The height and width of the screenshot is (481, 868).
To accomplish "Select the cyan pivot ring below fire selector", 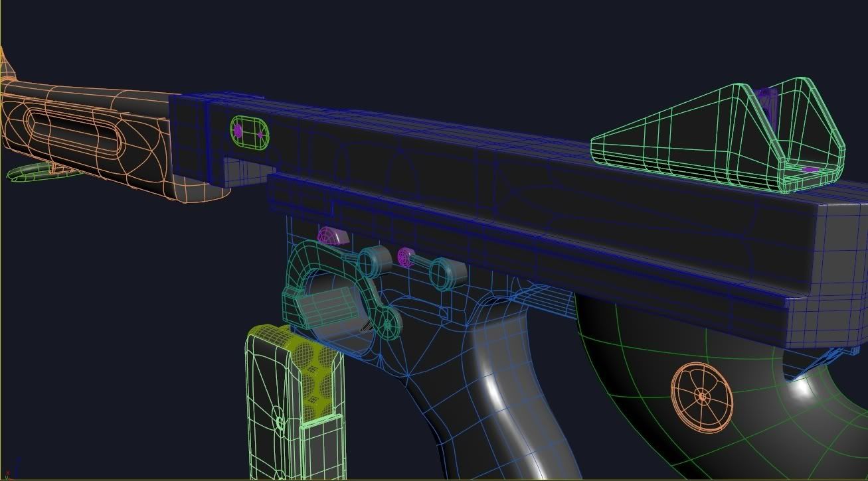I will [390, 323].
